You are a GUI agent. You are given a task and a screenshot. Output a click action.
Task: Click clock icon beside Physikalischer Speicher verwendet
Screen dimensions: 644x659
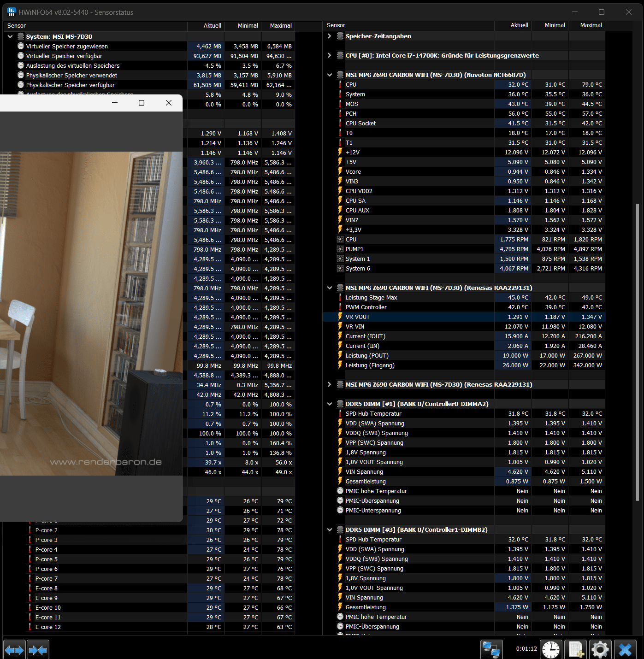(x=21, y=75)
